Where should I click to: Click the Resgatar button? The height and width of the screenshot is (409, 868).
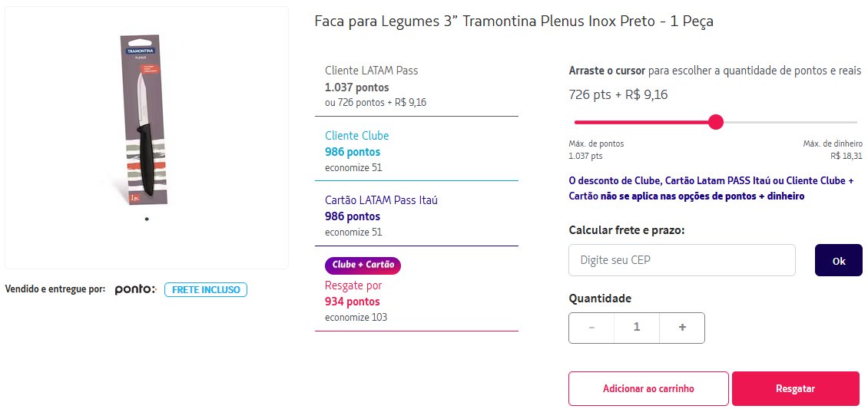pos(795,388)
